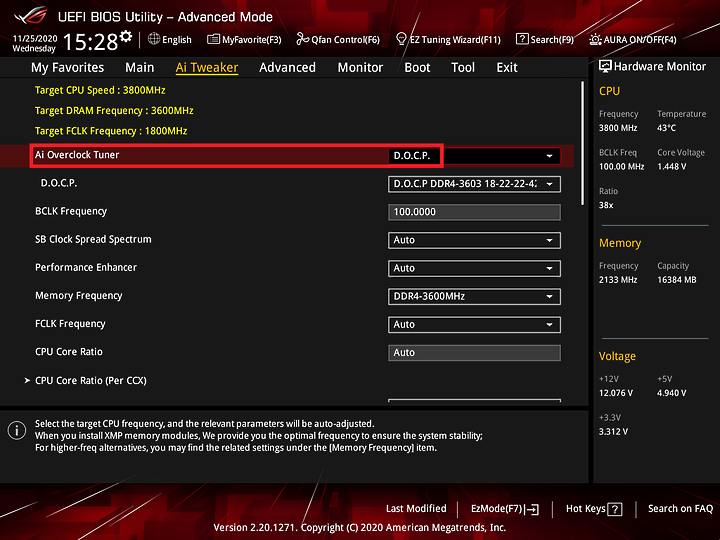Viewport: 720px width, 540px height.
Task: Open Qfan Control fan icon
Action: coord(302,39)
